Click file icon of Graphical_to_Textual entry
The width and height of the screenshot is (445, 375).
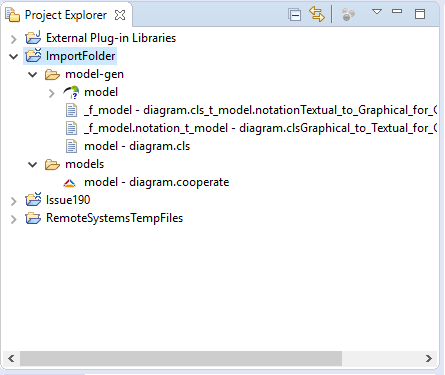coord(71,128)
